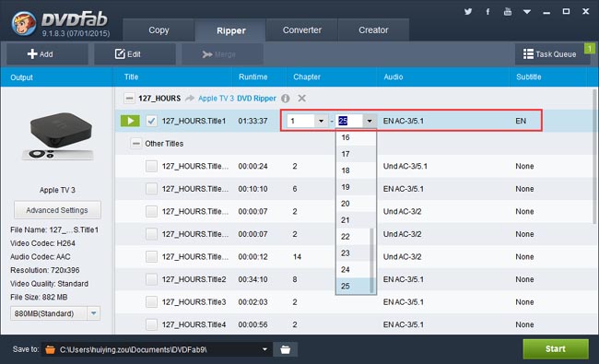Click the Merge button
The image size is (599, 364).
point(222,53)
